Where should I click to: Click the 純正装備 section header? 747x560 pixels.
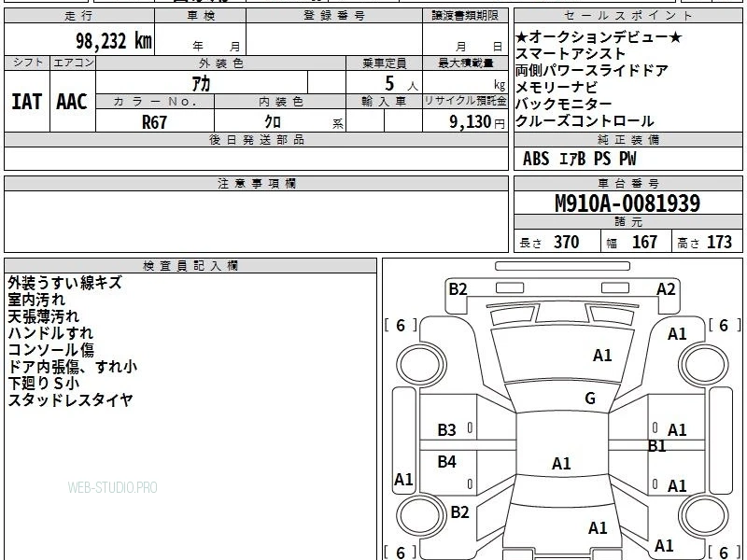[x=628, y=140]
